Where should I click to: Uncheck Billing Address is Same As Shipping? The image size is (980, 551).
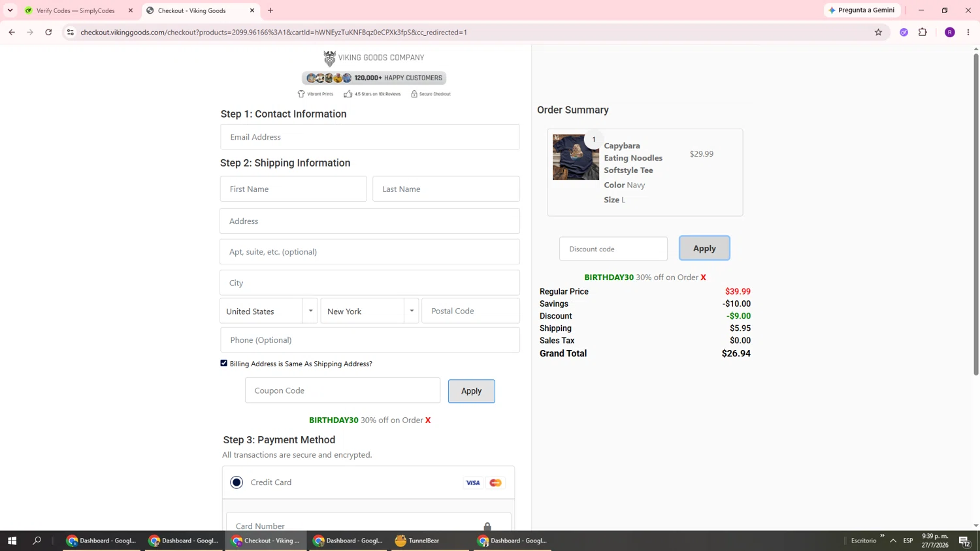pyautogui.click(x=224, y=363)
